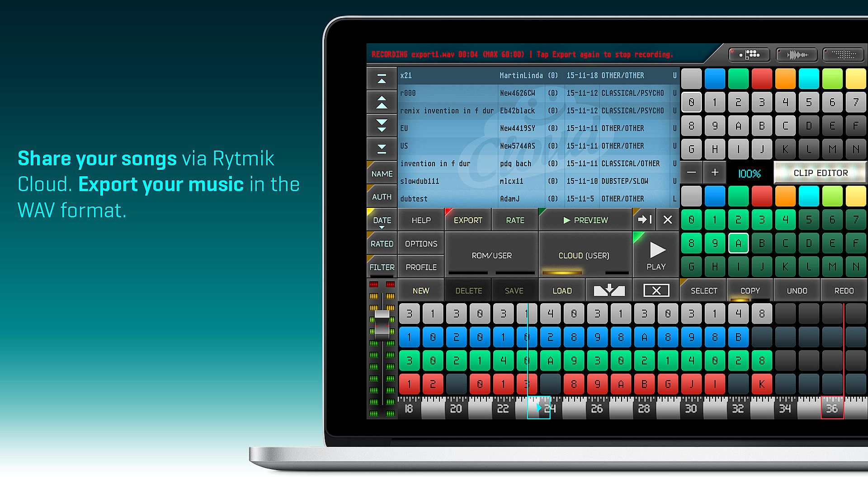Open the waveform view icon
The width and height of the screenshot is (868, 488).
tap(797, 55)
